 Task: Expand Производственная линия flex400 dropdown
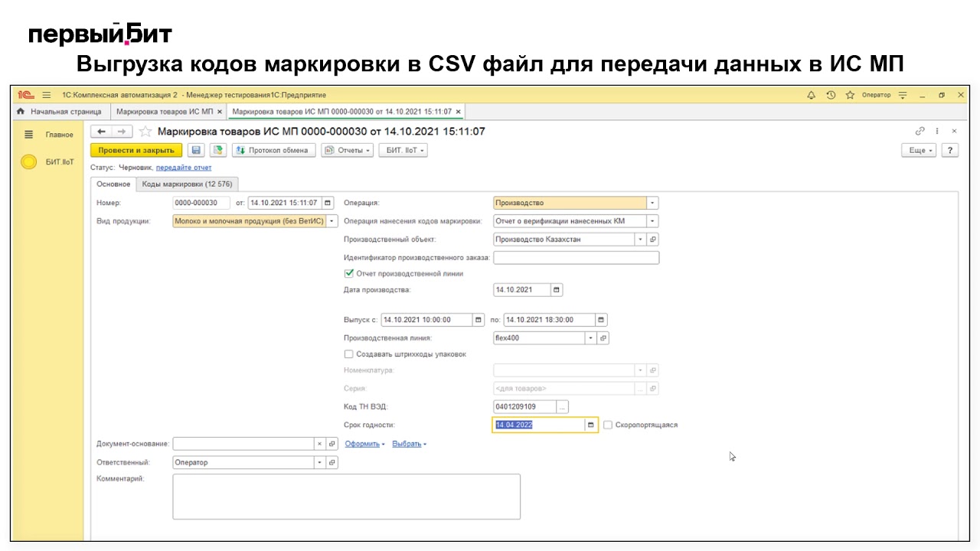coord(591,337)
